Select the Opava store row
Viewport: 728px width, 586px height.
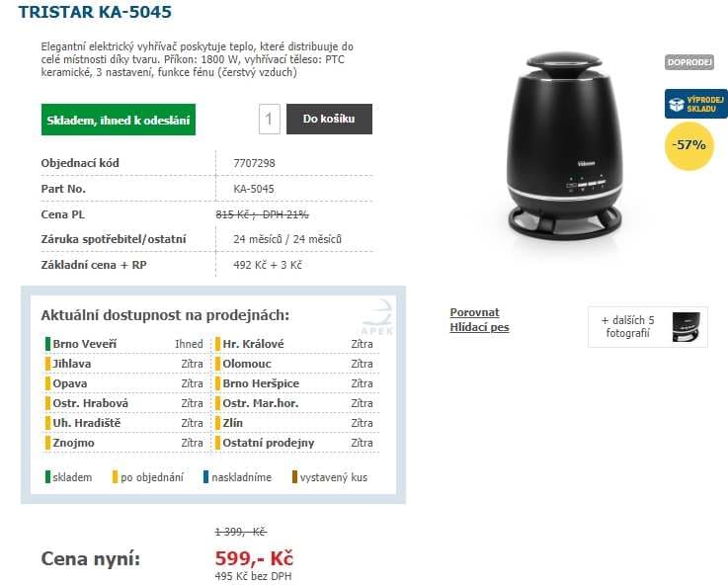point(123,383)
